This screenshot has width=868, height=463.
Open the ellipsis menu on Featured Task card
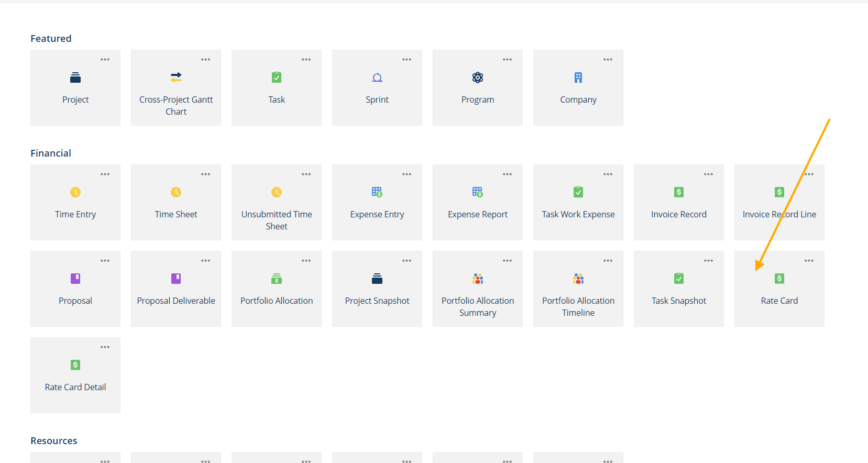[306, 60]
